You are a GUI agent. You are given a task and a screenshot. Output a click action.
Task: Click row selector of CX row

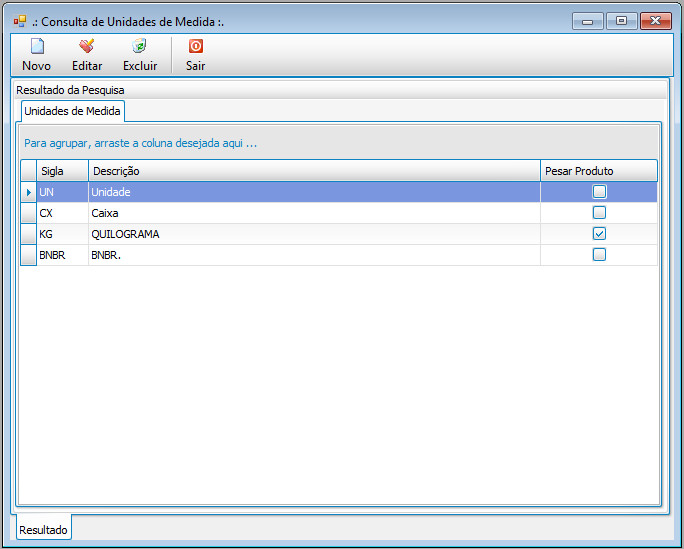[29, 213]
